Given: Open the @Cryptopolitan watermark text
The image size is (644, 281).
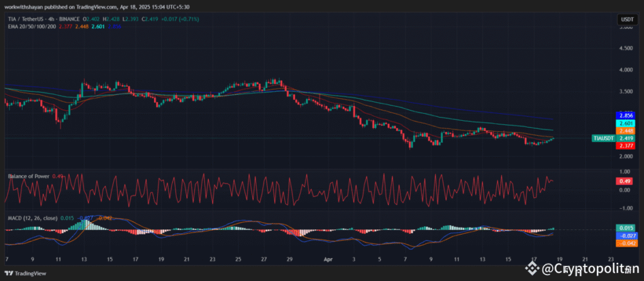Looking at the screenshot, I should coord(585,268).
